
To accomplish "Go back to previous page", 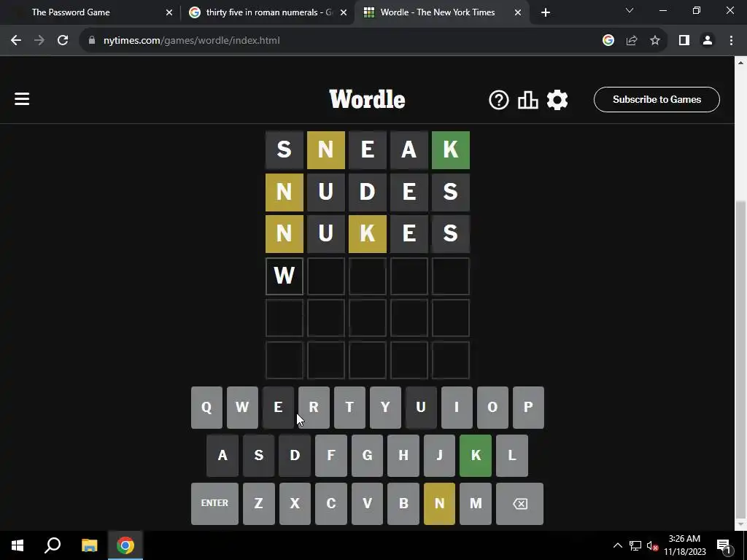I will 16,41.
